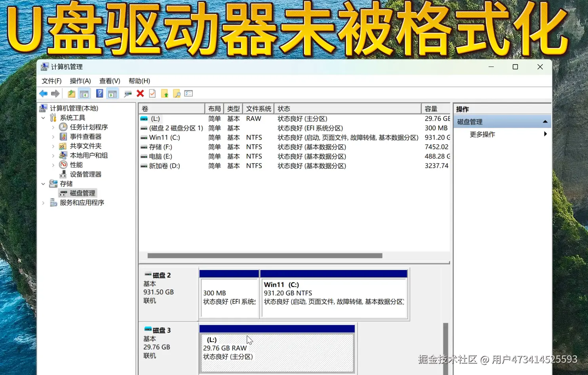The height and width of the screenshot is (375, 588).
Task: Click the red X delete icon
Action: 140,93
